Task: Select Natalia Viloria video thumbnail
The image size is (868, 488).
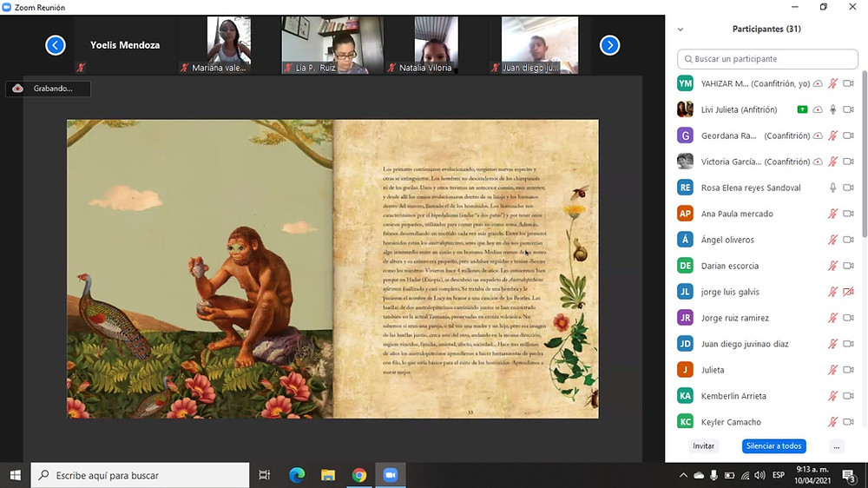Action: tap(436, 45)
